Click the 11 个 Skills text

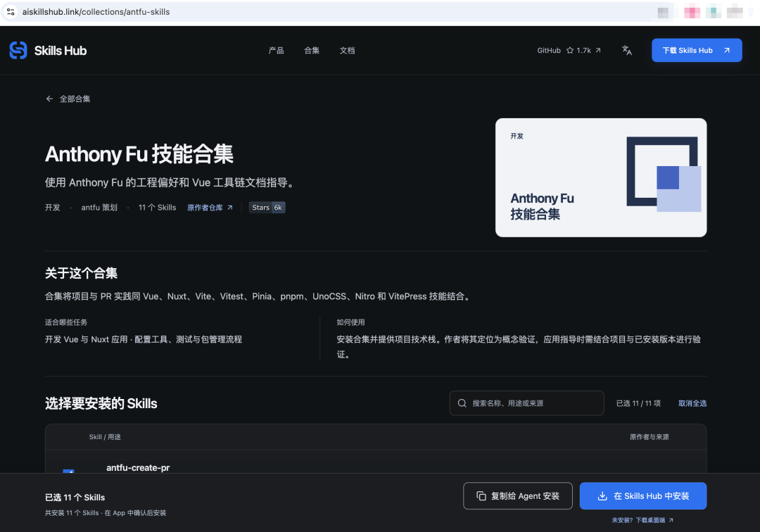click(157, 208)
